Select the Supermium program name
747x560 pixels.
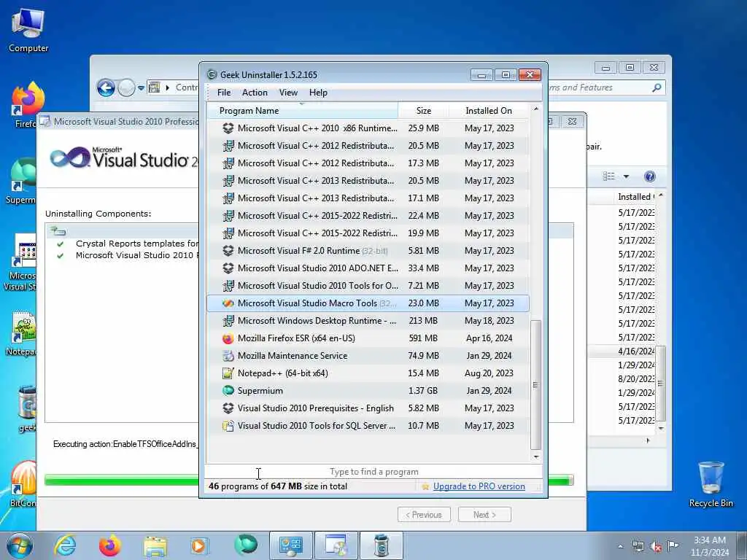(x=260, y=391)
